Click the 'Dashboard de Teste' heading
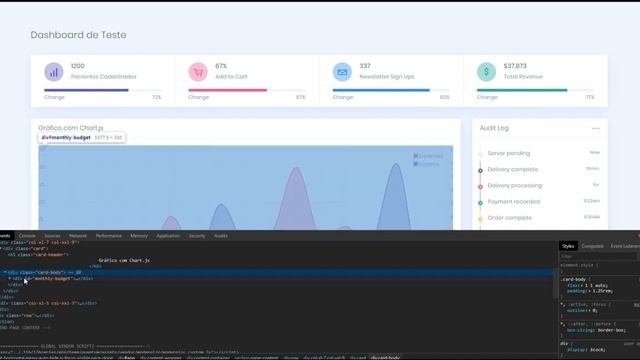The width and height of the screenshot is (640, 360). pyautogui.click(x=78, y=35)
